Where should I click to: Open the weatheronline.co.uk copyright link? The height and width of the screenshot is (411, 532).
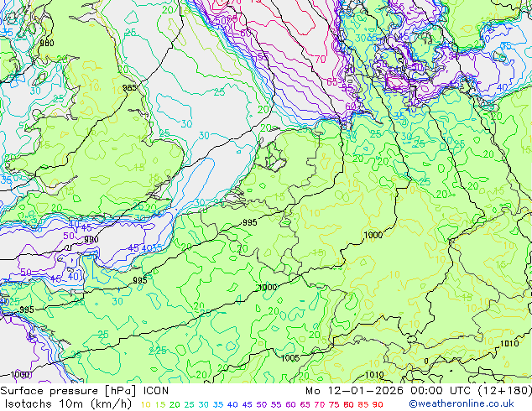click(x=462, y=404)
